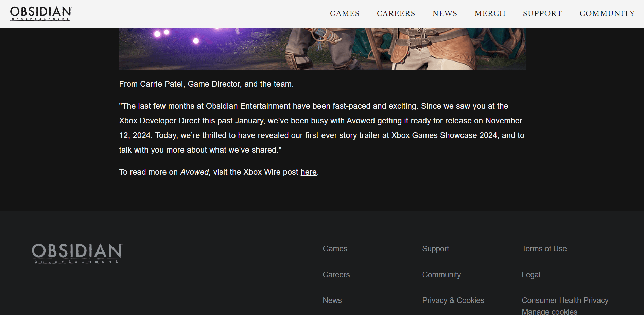View the Terms of Use
Image resolution: width=644 pixels, height=315 pixels.
544,249
